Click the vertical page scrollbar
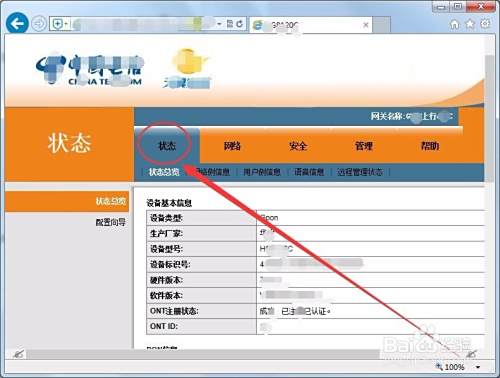 (x=489, y=118)
